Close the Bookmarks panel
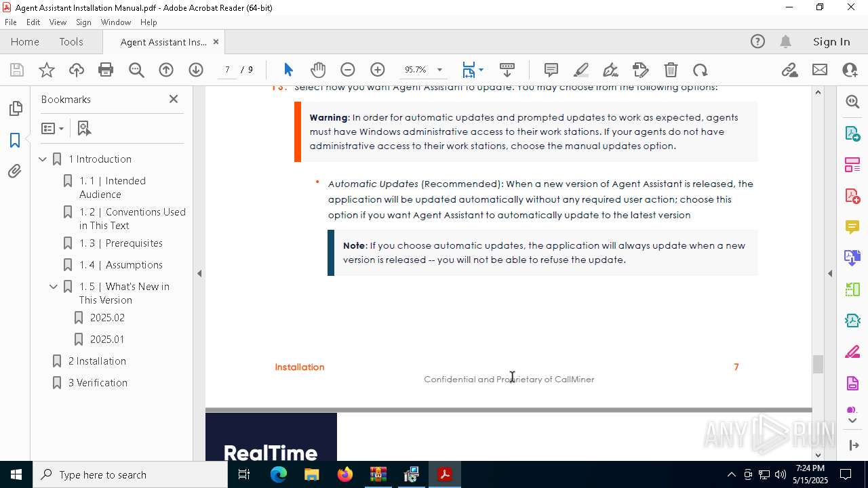The width and height of the screenshot is (868, 488). pos(174,99)
